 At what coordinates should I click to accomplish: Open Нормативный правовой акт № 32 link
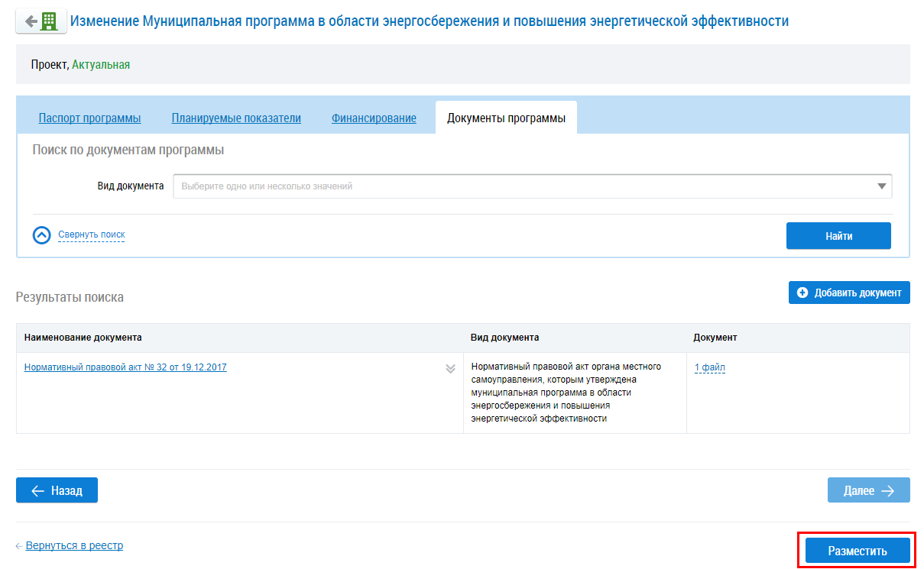[x=125, y=367]
